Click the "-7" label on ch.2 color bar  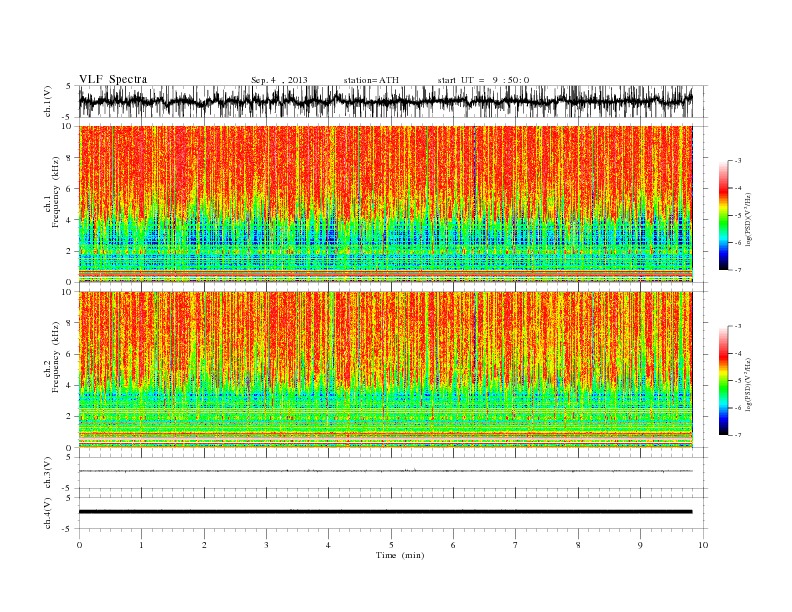738,435
